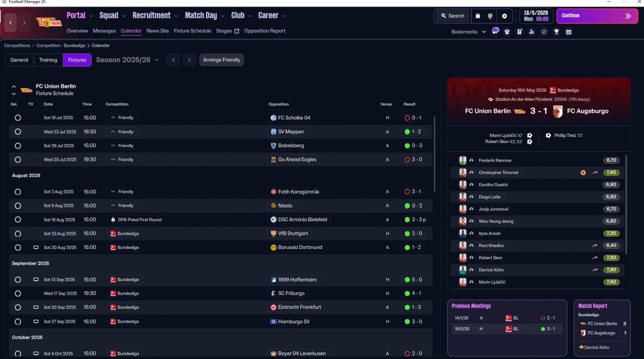644x359 pixels.
Task: Switch to the General tab
Action: pos(19,60)
